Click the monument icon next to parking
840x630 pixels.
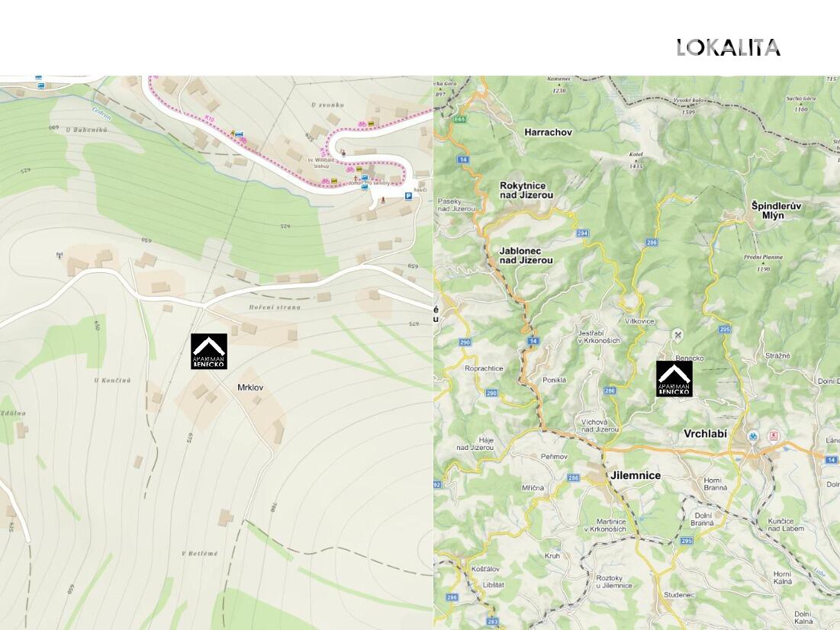382,200
